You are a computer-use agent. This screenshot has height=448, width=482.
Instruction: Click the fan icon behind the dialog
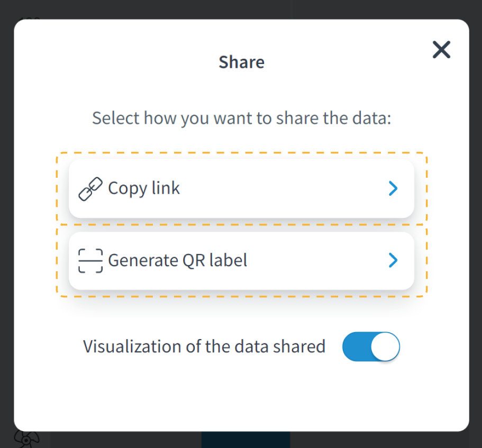[x=25, y=440]
